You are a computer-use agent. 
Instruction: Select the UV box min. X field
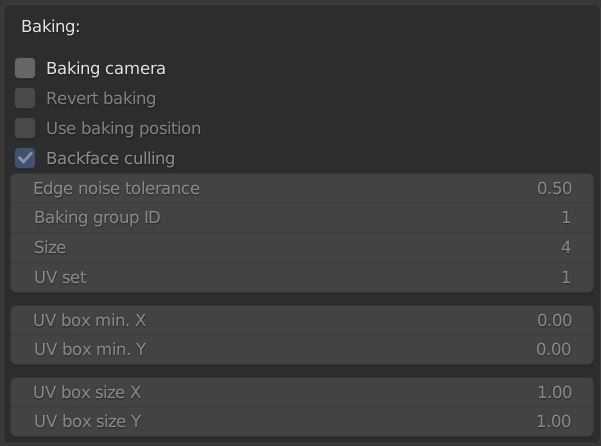coord(302,320)
